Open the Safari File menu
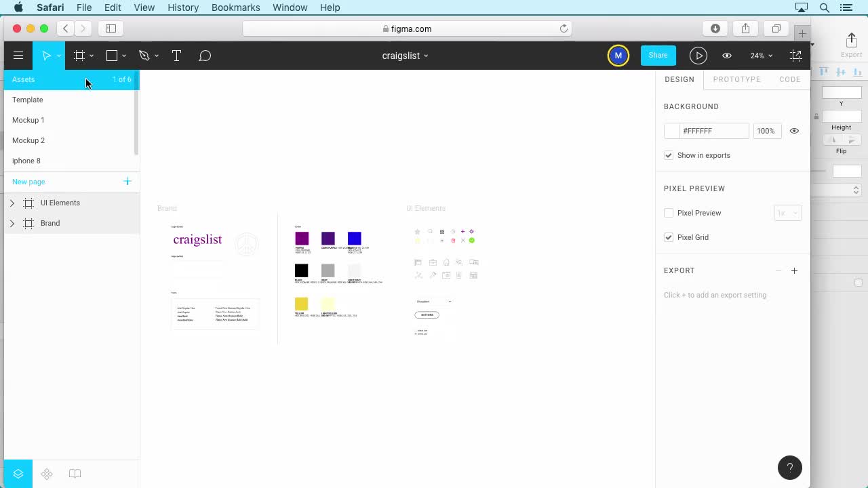This screenshot has width=868, height=488. [84, 7]
